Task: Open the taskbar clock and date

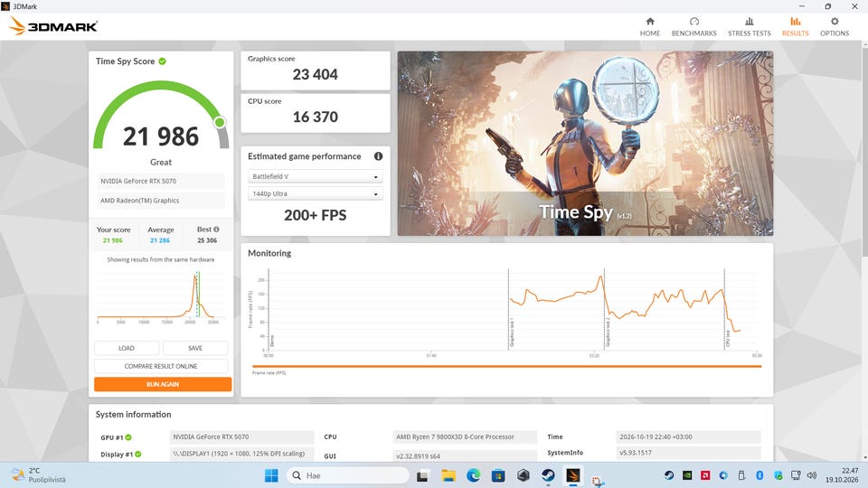Action: 842,475
